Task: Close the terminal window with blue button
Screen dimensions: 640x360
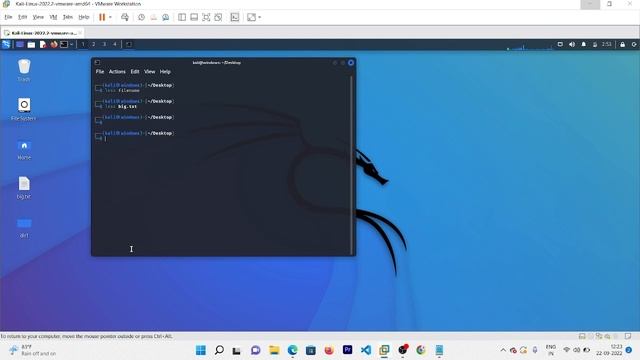Action: coord(351,62)
